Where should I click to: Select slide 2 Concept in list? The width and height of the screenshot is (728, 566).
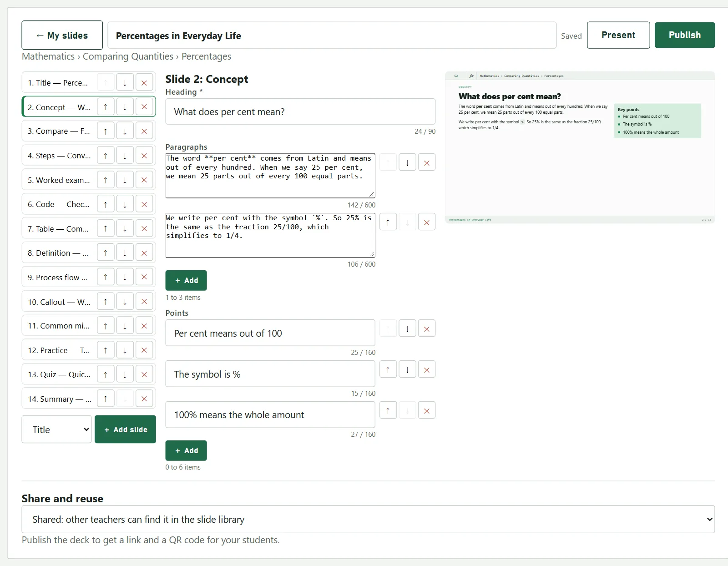pyautogui.click(x=59, y=107)
